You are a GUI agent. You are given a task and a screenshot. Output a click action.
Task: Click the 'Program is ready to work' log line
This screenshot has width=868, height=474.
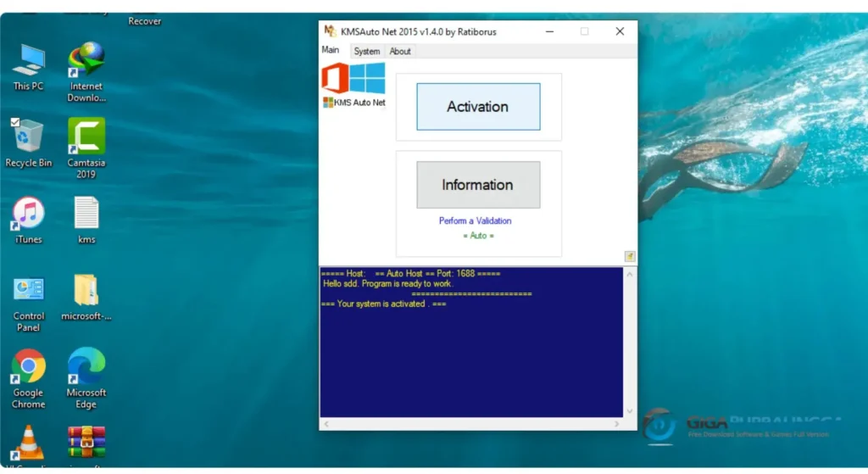click(388, 283)
